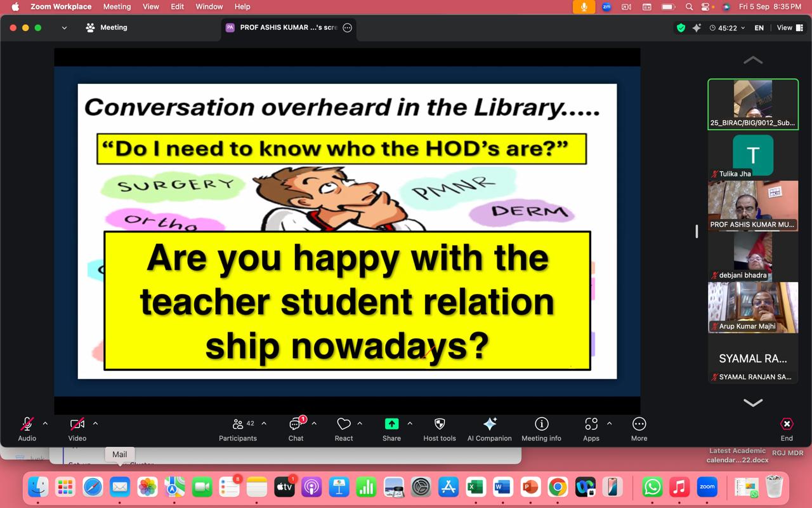The image size is (812, 508).
Task: Open WhatsApp from the Dock
Action: (652, 487)
